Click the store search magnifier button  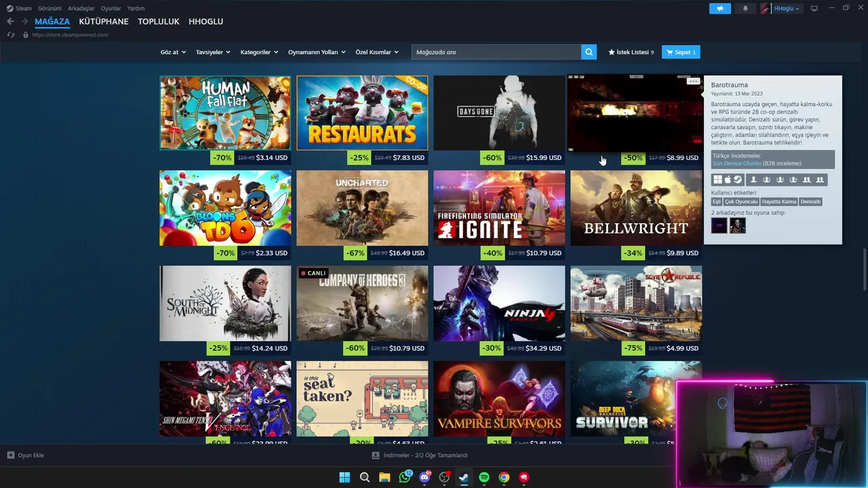click(589, 52)
